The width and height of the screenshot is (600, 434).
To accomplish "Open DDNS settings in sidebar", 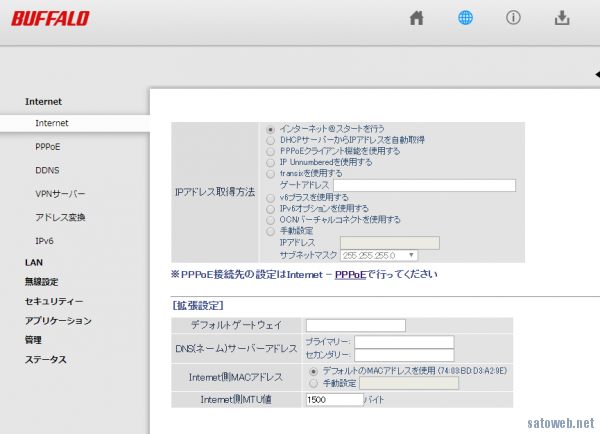I will [x=47, y=171].
